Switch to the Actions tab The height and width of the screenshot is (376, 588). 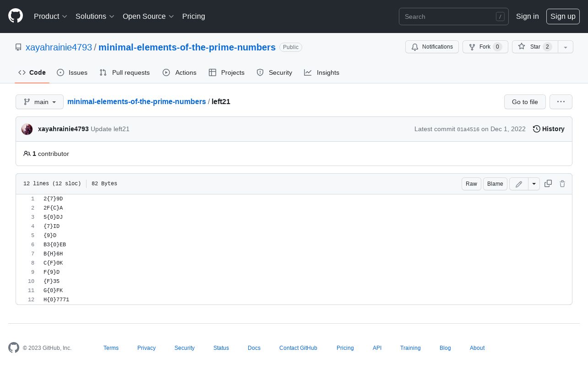tap(180, 72)
